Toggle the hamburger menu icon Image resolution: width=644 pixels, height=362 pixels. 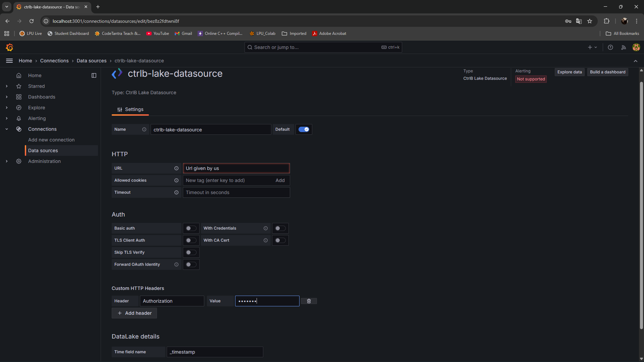pos(9,61)
